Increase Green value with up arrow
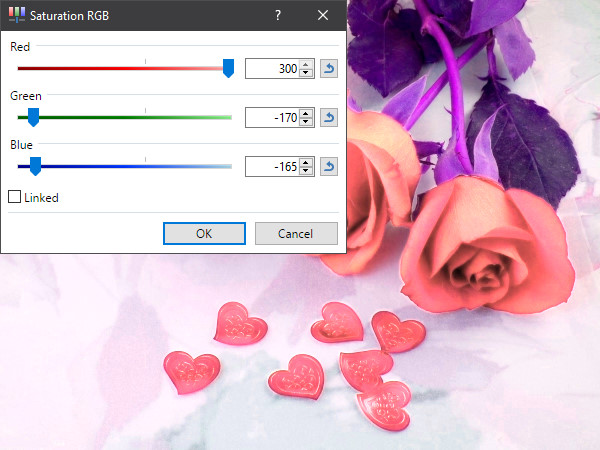 click(x=305, y=113)
